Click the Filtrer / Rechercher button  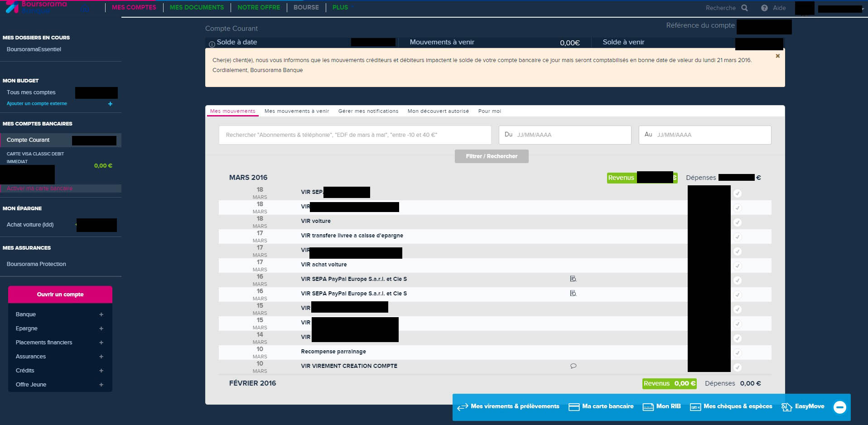coord(492,156)
